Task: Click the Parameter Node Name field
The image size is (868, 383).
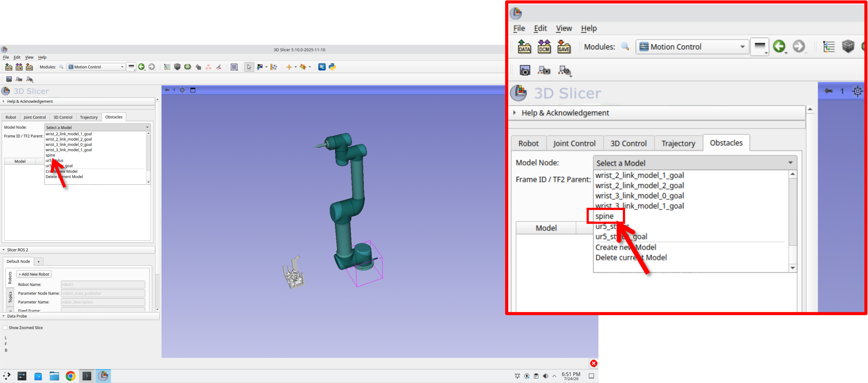Action: (x=103, y=293)
